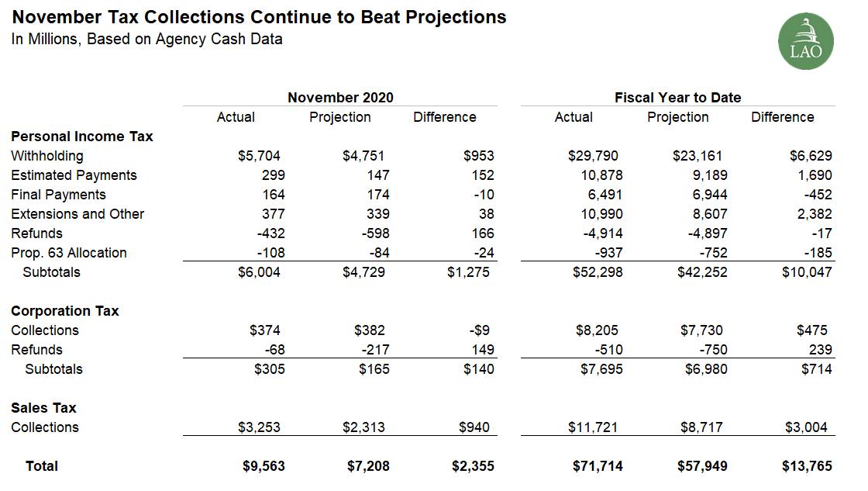Select the 'In Millions' subtitle text
Viewport: 868px width, 491px height.
146,40
